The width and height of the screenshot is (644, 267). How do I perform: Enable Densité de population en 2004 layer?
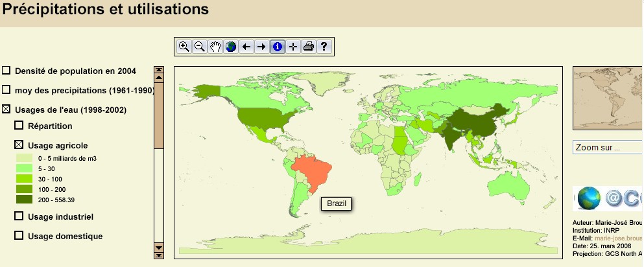[6, 71]
